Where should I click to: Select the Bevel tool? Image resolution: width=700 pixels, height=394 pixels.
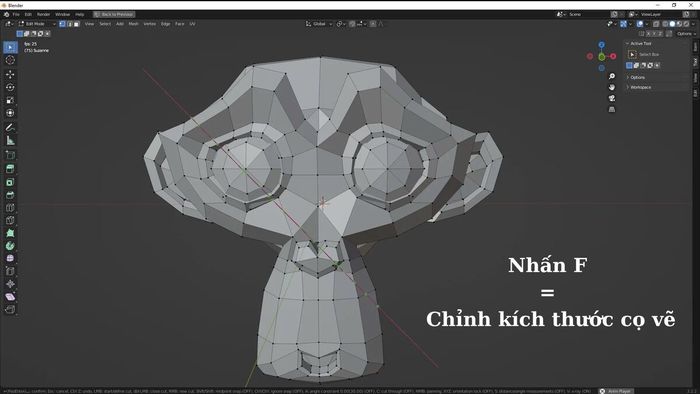pos(10,195)
